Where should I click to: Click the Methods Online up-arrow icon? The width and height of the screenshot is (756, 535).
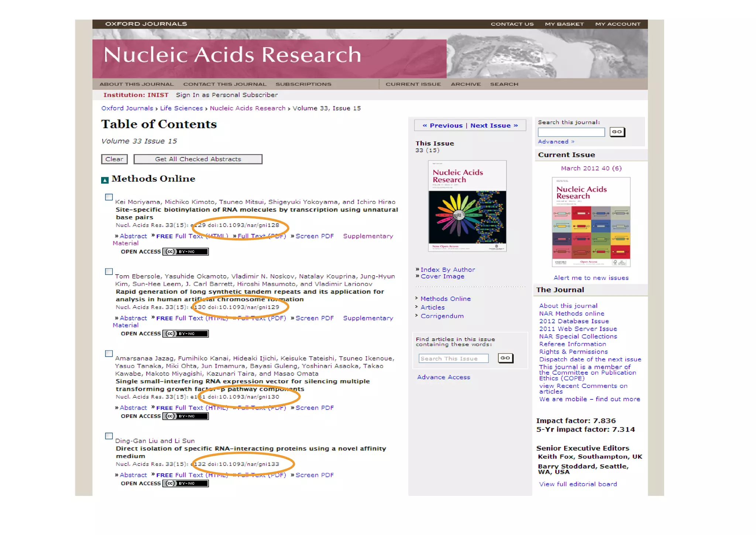[105, 180]
